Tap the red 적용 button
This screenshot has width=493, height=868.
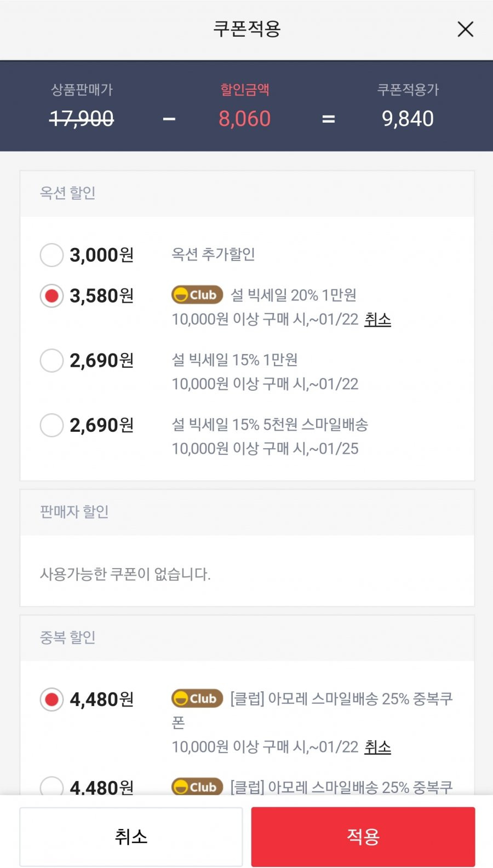pyautogui.click(x=363, y=837)
